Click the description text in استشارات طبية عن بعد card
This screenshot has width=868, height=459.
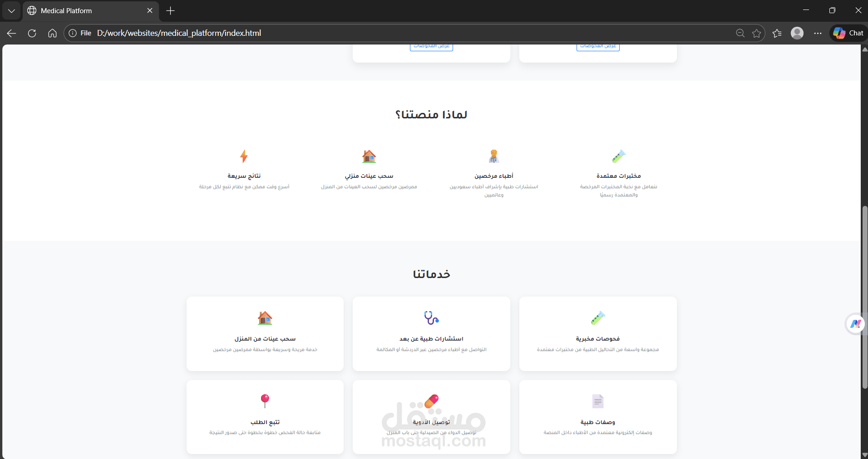tap(431, 350)
